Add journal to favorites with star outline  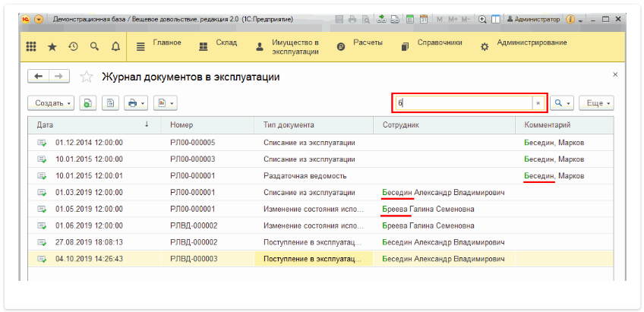pos(87,76)
